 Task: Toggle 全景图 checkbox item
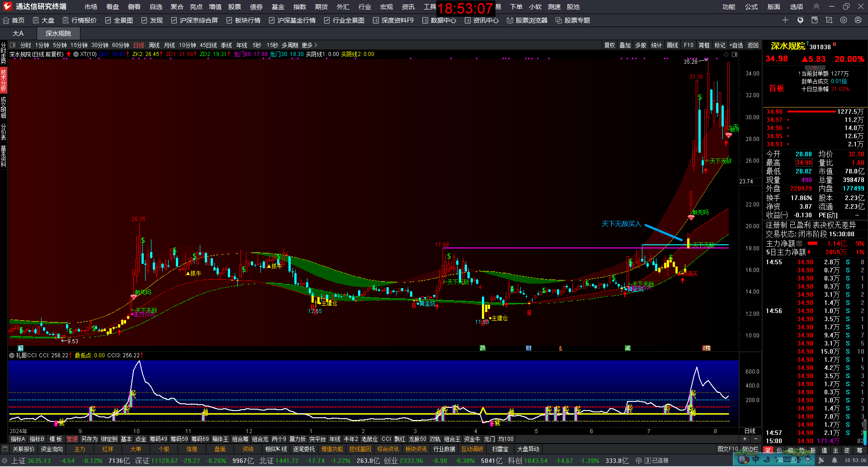point(119,20)
